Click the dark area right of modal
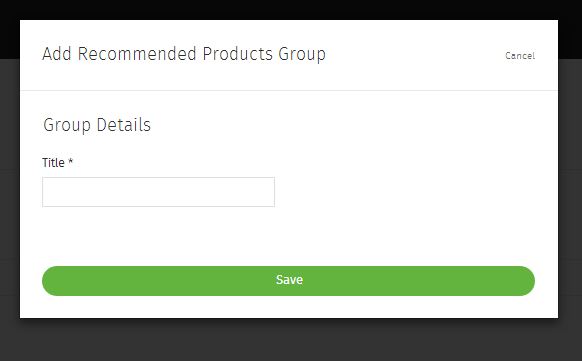The width and height of the screenshot is (582, 361). [x=570, y=186]
